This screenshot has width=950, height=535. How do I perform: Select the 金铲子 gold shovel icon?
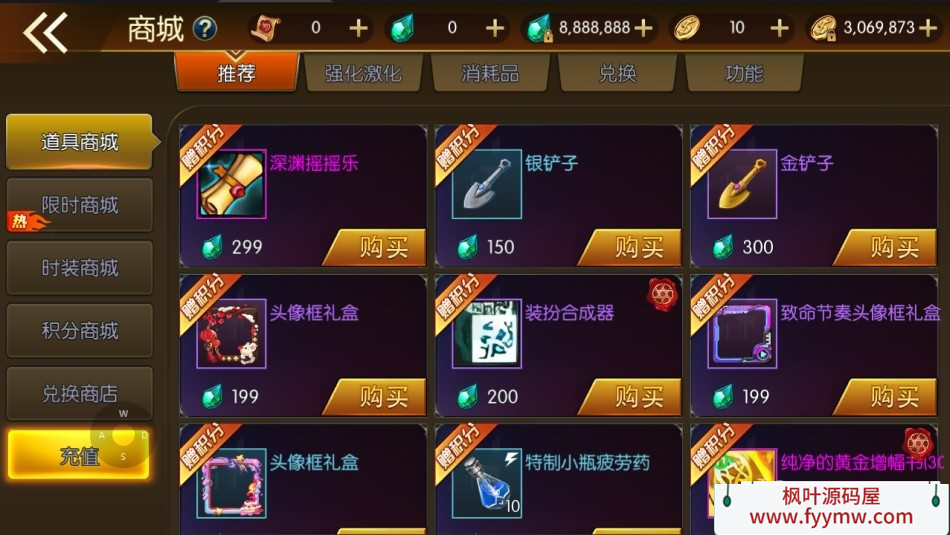point(742,184)
